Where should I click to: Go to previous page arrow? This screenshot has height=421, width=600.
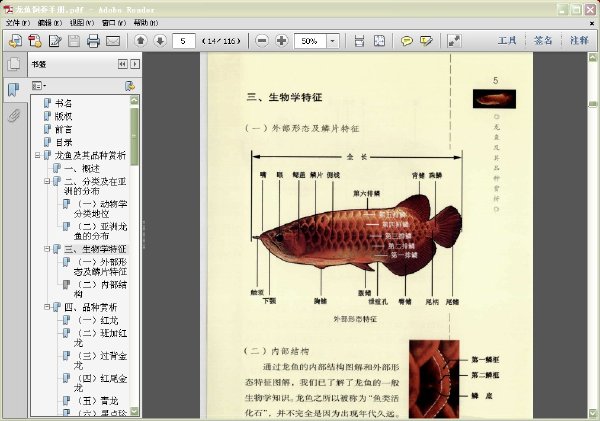(x=140, y=40)
